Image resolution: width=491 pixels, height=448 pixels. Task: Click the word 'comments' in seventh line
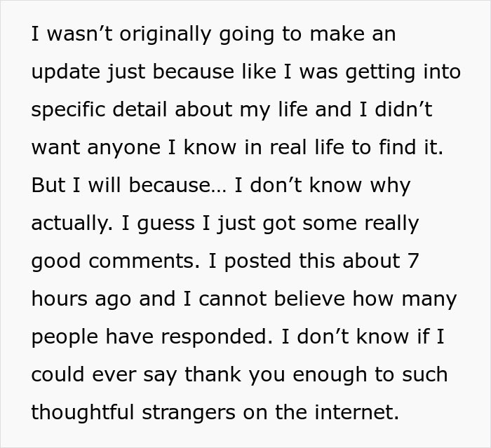(144, 261)
